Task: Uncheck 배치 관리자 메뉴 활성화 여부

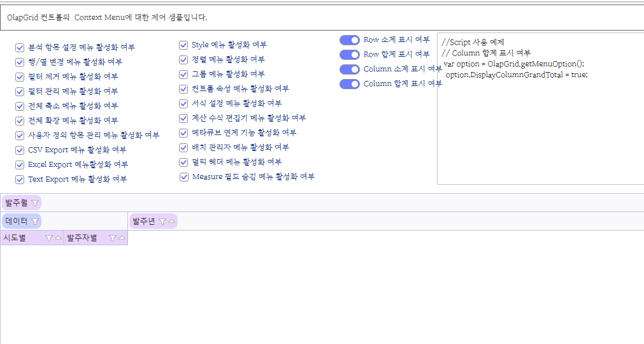Action: (183, 148)
